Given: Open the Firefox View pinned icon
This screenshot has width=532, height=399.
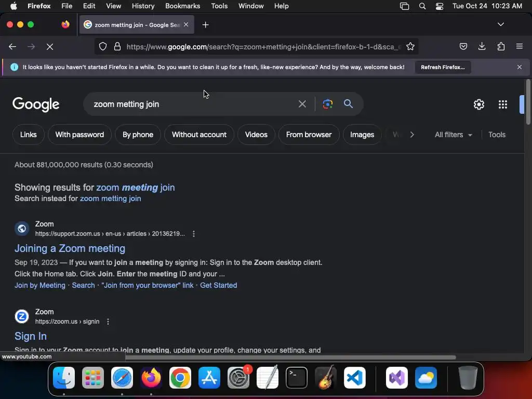Looking at the screenshot, I should 65,24.
